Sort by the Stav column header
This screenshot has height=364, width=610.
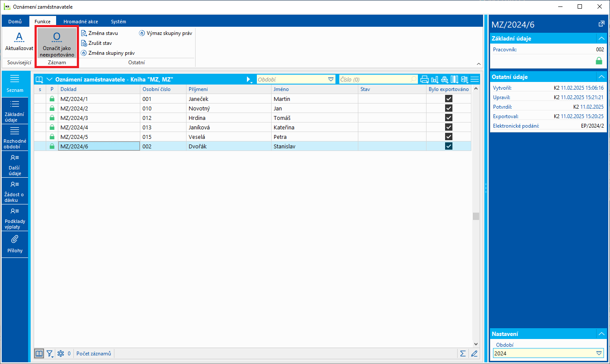click(x=392, y=89)
